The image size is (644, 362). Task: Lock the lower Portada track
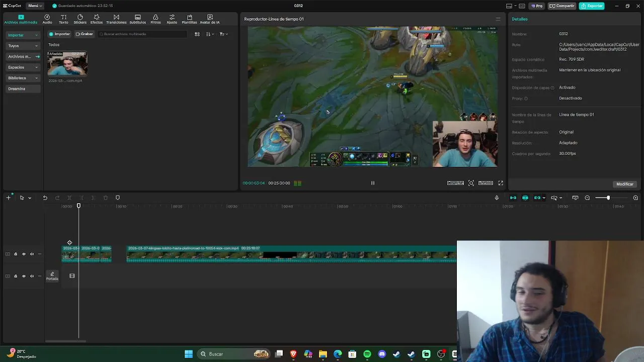click(x=16, y=276)
